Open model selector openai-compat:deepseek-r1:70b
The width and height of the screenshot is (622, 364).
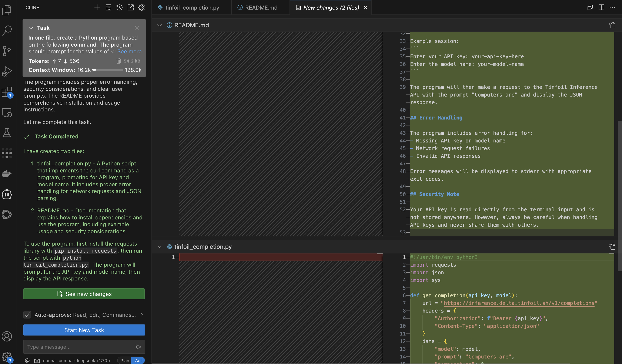coord(76,360)
